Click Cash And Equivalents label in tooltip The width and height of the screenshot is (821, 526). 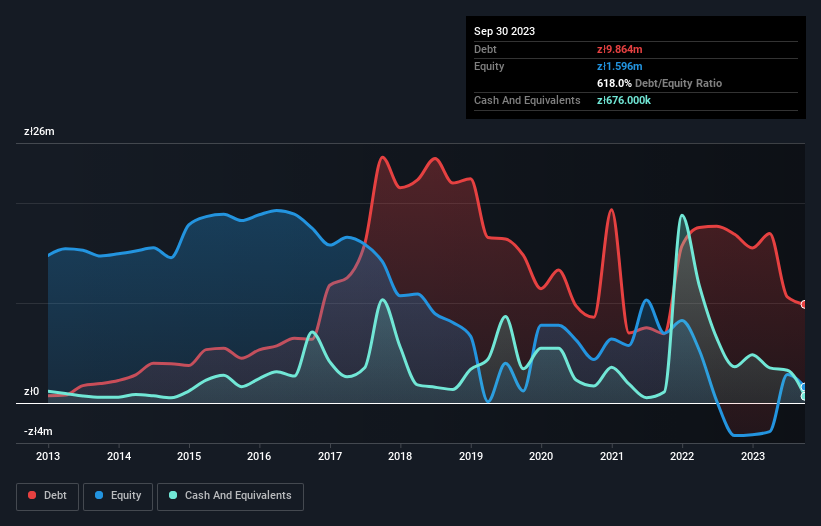click(x=527, y=100)
